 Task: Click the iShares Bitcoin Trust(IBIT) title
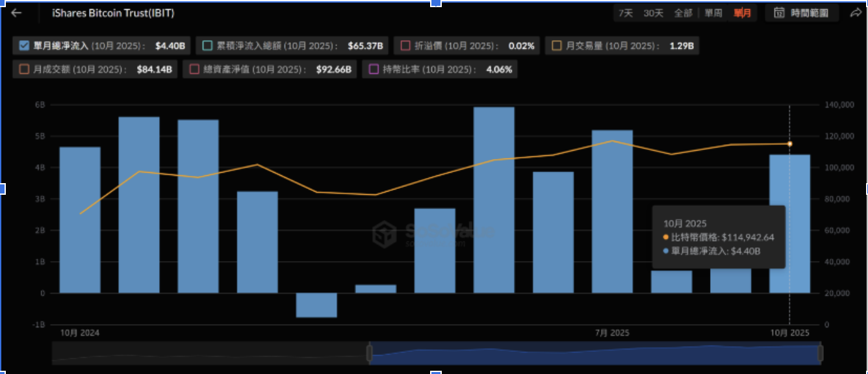(x=113, y=13)
